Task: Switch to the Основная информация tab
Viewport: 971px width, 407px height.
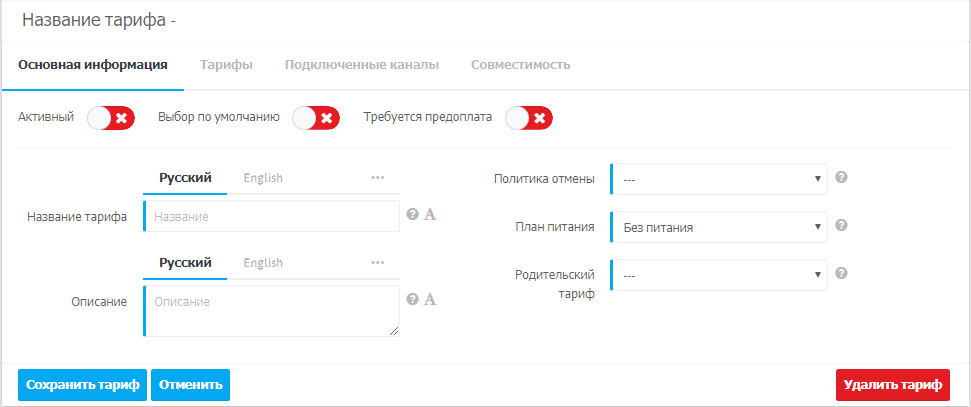Action: (x=93, y=65)
